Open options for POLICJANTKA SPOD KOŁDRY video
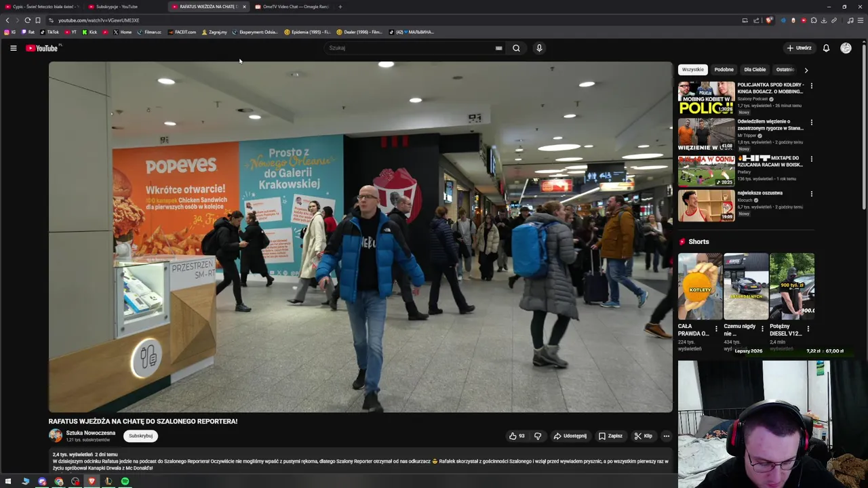The image size is (868, 488). point(811,86)
